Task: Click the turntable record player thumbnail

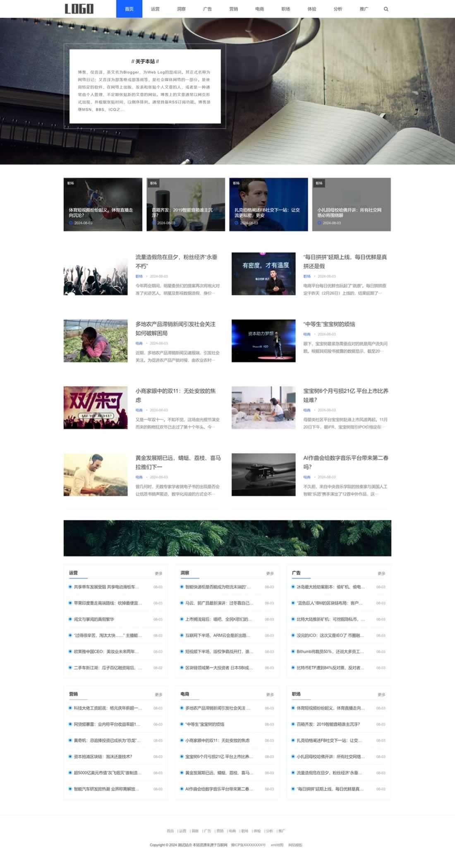Action: click(263, 475)
